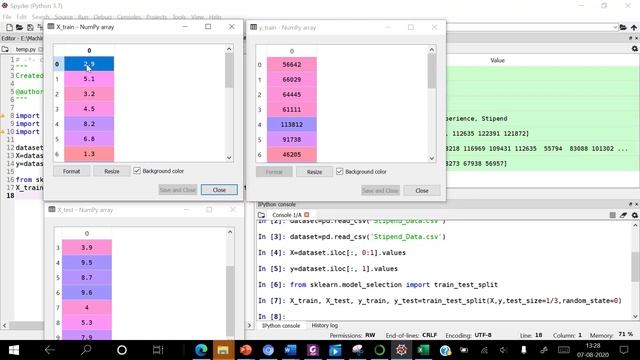Switch to IPython console tab

(281, 325)
